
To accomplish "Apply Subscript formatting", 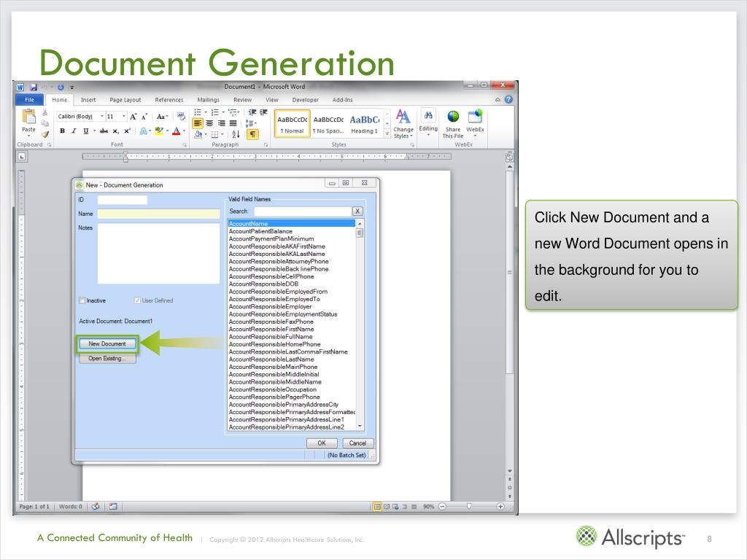I will coord(116,131).
